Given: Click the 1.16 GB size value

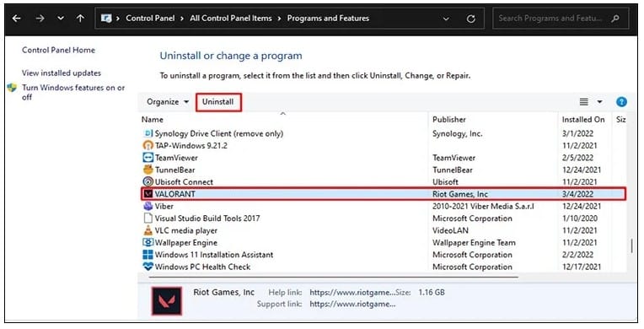Looking at the screenshot, I should point(432,293).
